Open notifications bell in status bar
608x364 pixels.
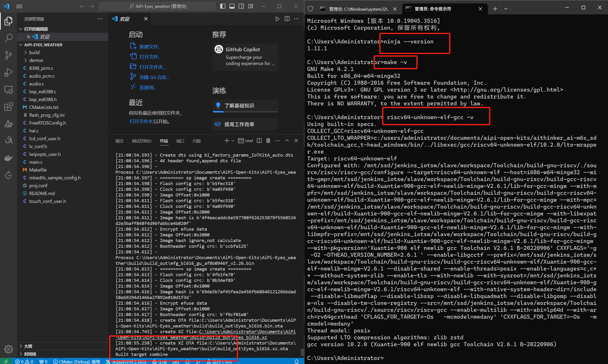point(297,361)
